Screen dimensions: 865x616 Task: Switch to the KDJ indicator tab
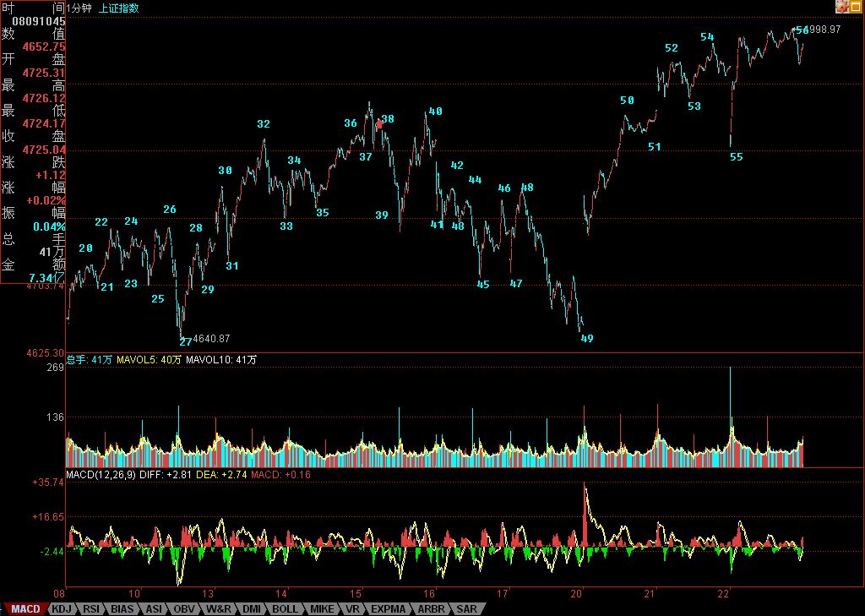point(62,608)
